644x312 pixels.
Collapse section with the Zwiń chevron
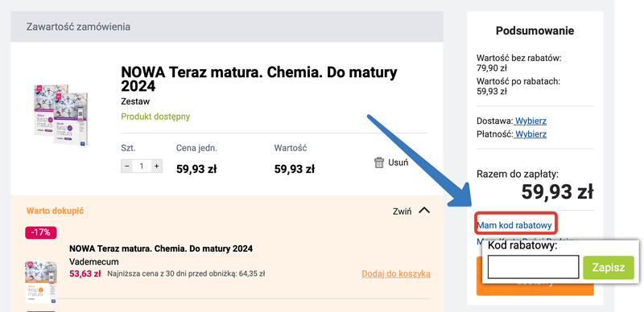(424, 211)
